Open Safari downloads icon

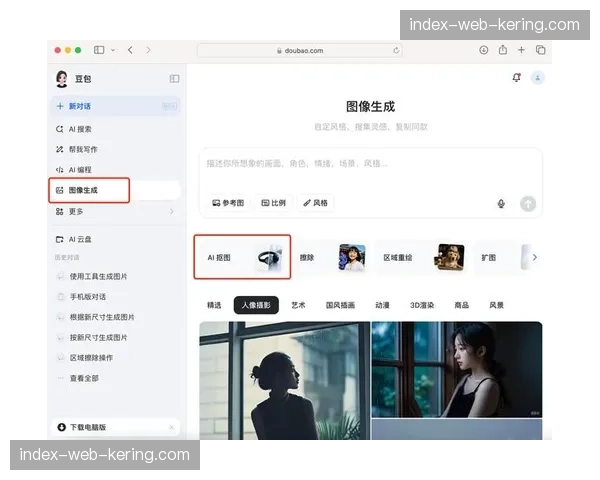pyautogui.click(x=484, y=50)
